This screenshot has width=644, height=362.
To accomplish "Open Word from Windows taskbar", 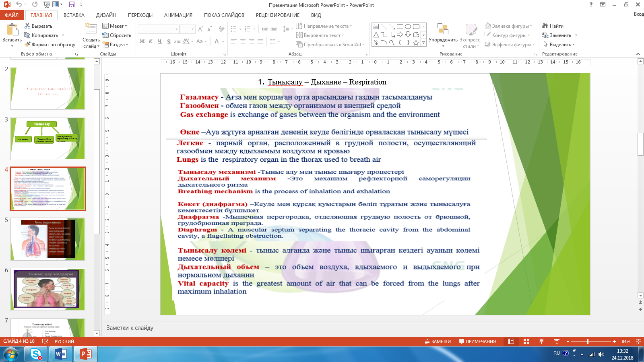I will coord(61,354).
